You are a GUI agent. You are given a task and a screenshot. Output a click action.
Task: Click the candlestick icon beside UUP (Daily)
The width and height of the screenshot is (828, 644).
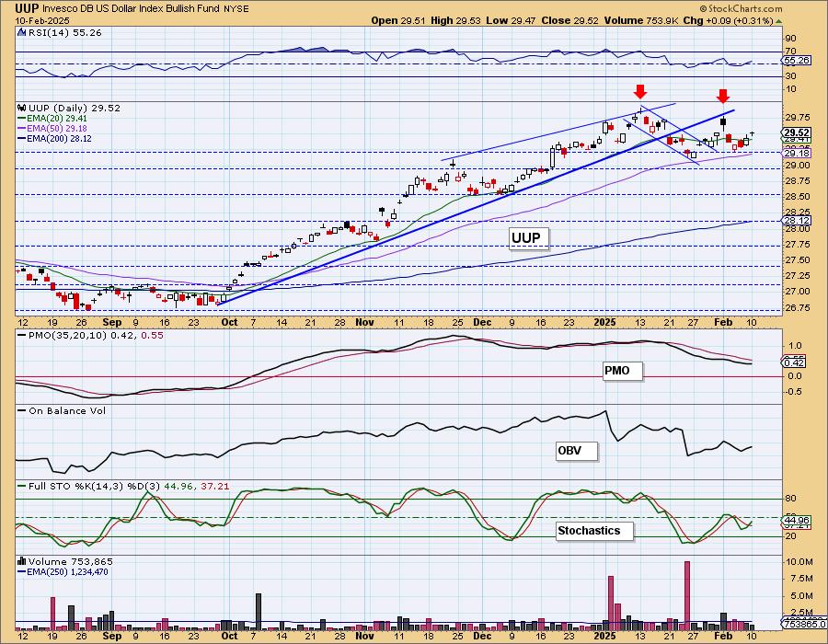pos(22,108)
